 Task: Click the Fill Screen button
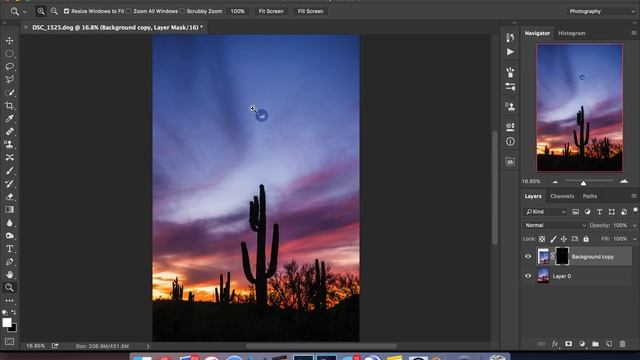click(x=310, y=11)
